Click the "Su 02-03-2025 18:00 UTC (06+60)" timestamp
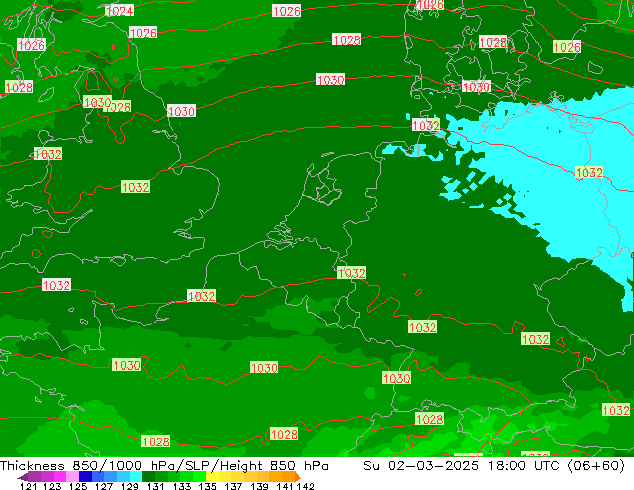 point(494,465)
